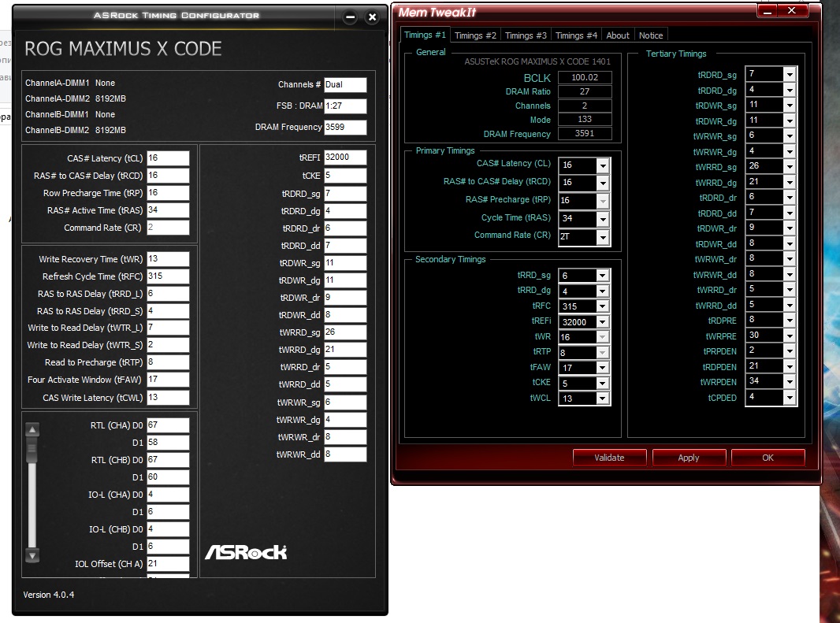Open tWRRD_sg dropdown in Tertiary Timings
The image size is (840, 623).
pyautogui.click(x=790, y=167)
